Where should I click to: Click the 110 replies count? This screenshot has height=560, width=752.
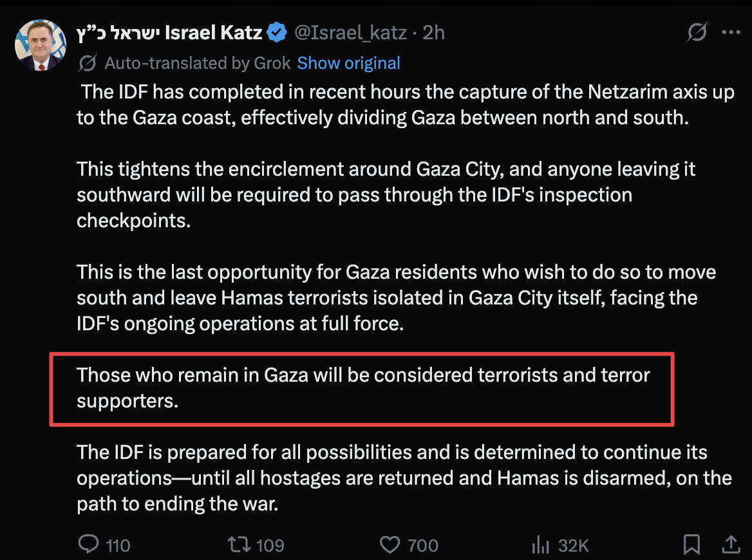point(118,546)
